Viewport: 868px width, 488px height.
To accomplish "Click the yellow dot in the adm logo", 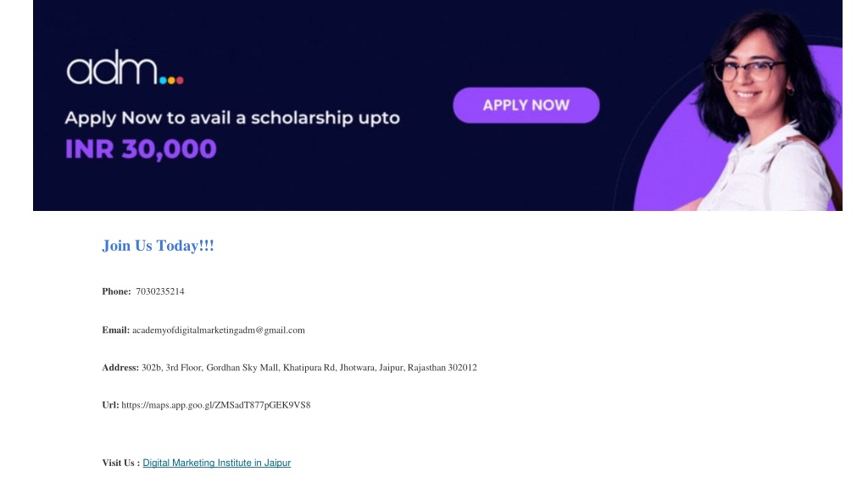I will pos(171,80).
